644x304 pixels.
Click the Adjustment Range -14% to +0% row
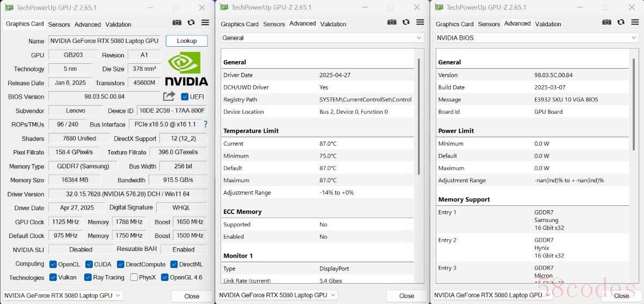tap(318, 192)
